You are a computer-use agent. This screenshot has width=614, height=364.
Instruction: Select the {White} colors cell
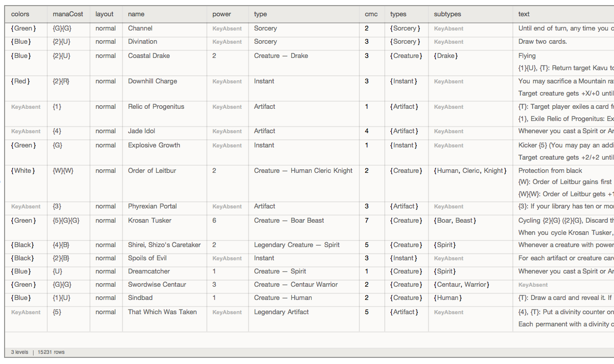coord(23,171)
